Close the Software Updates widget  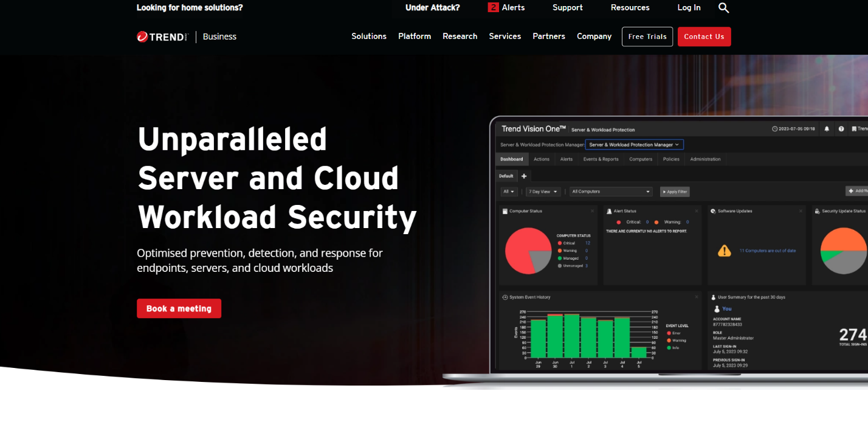point(801,211)
